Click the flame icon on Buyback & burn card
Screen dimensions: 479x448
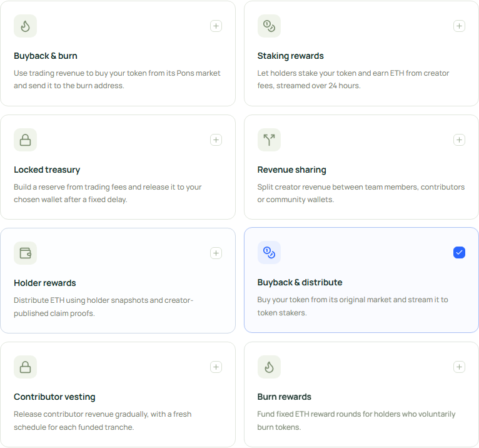coord(26,26)
